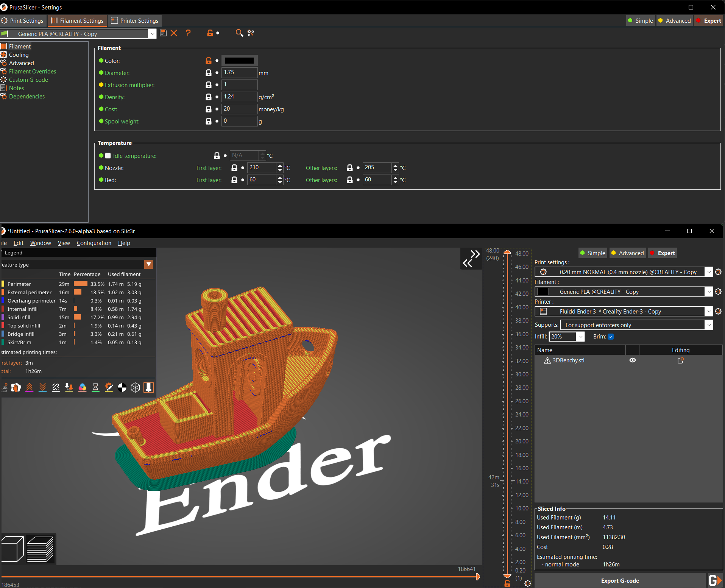Click the orange X delete preset icon
The width and height of the screenshot is (725, 588).
pyautogui.click(x=174, y=33)
